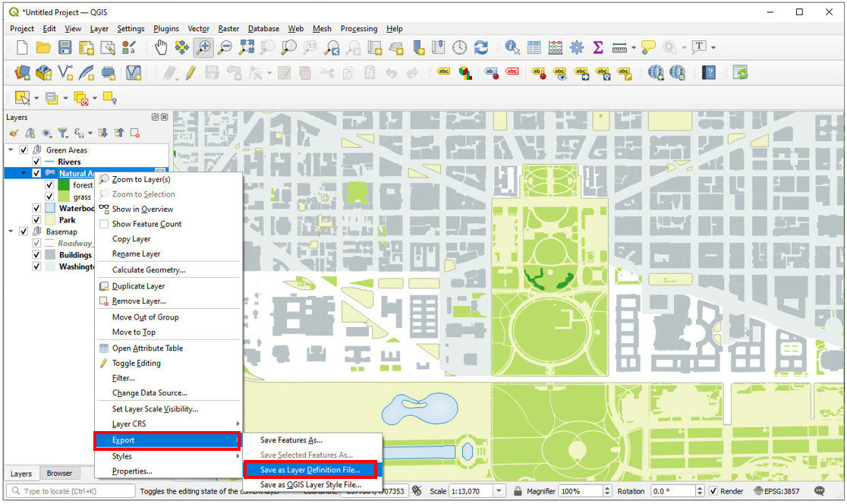
Task: Hide the Buildings layer
Action: click(36, 254)
